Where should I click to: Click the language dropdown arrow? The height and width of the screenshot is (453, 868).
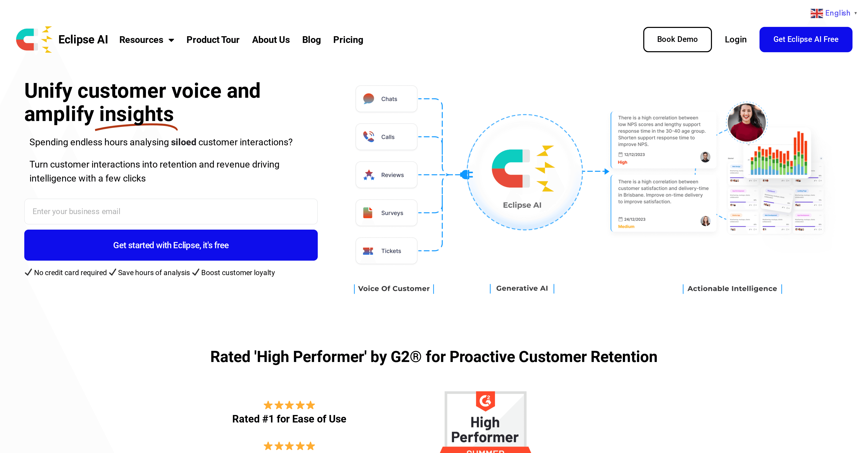coord(856,13)
